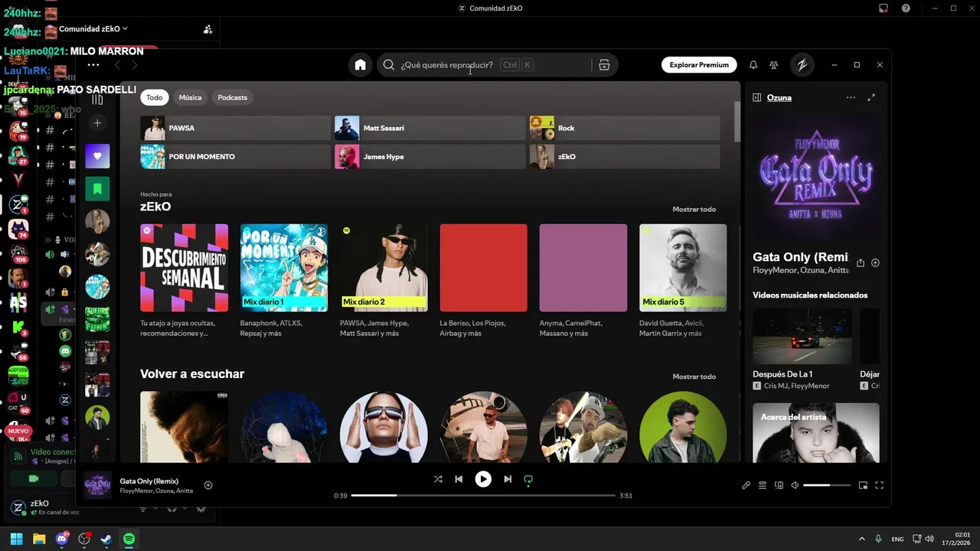Open the Now Playing panel options dots
The image size is (980, 551).
coord(851,98)
